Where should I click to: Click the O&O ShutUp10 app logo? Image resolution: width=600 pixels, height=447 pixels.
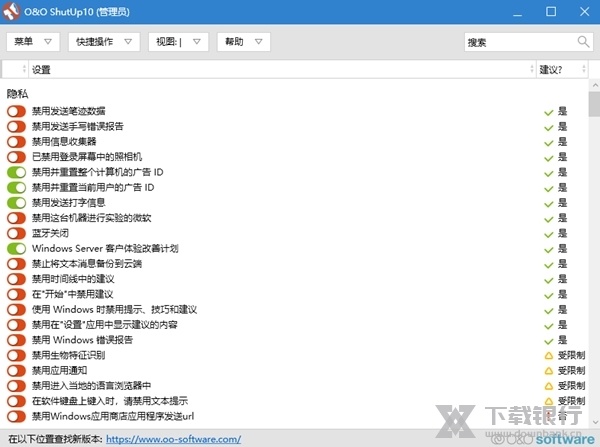click(x=11, y=11)
